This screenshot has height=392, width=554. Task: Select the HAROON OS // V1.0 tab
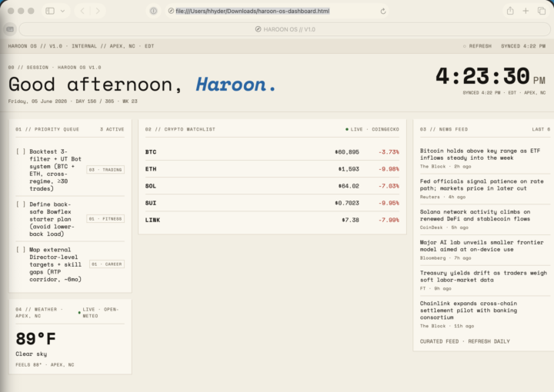click(285, 29)
